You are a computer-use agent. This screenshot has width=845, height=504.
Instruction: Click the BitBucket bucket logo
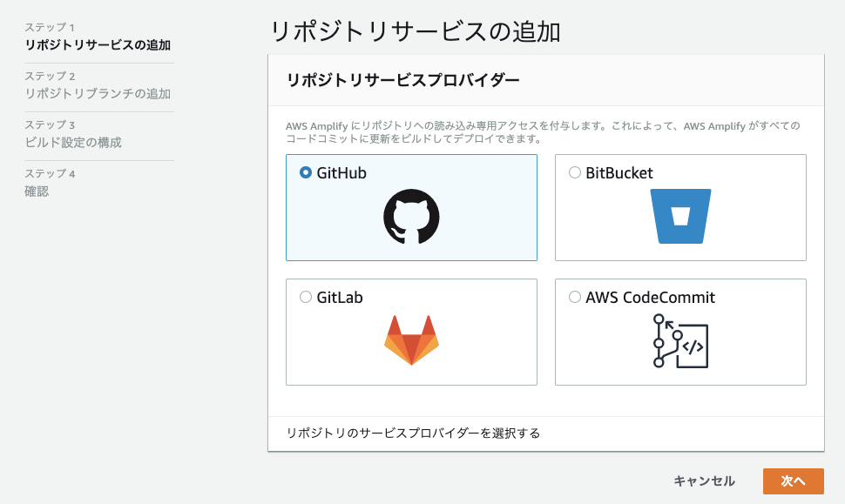point(680,217)
